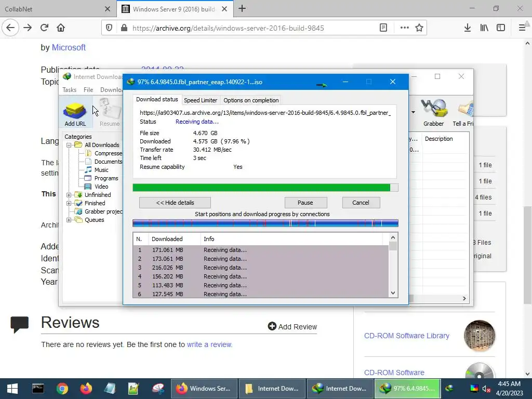Go back in the Firefox browser
This screenshot has width=532, height=399.
[x=10, y=28]
